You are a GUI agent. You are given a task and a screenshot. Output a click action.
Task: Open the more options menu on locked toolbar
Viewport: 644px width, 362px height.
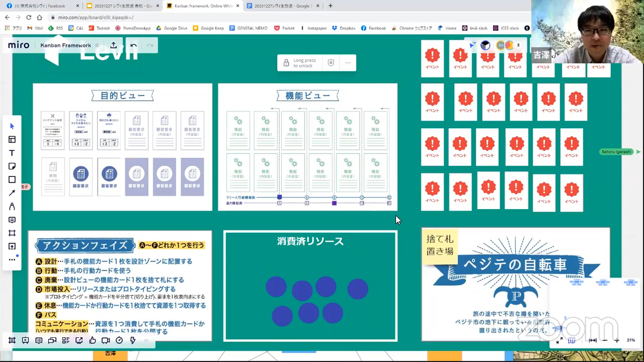pos(348,63)
